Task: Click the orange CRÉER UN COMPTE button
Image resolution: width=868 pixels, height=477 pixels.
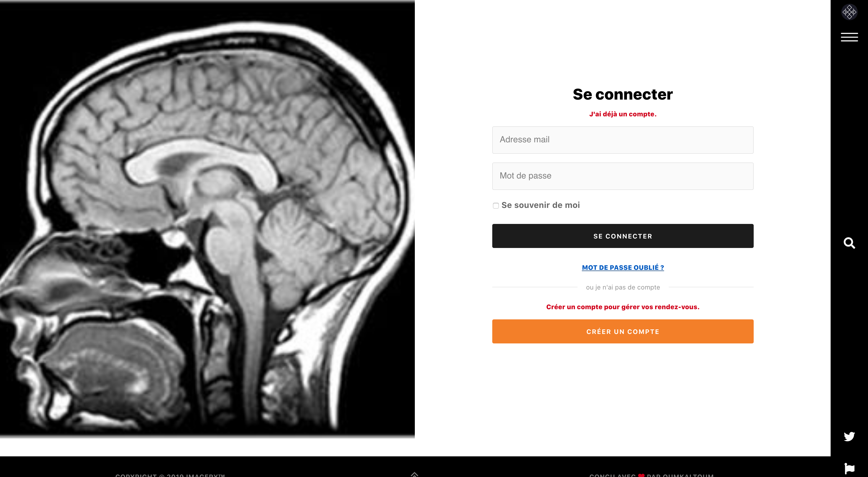Action: [x=623, y=331]
